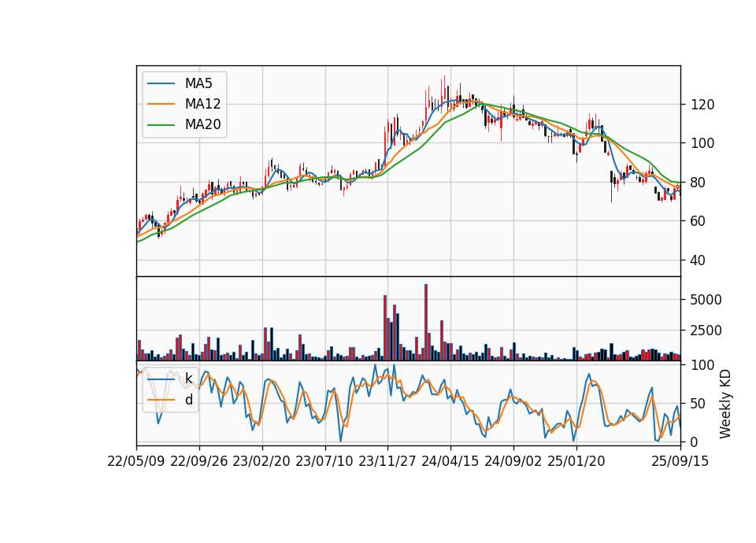The height and width of the screenshot is (543, 756).
Task: Click the 60 price axis label
Action: coord(699,221)
